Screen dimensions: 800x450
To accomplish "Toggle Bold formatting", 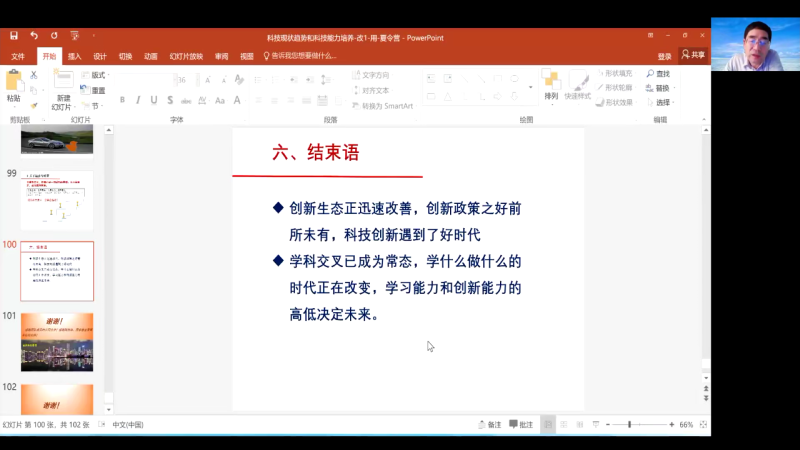I will [122, 101].
